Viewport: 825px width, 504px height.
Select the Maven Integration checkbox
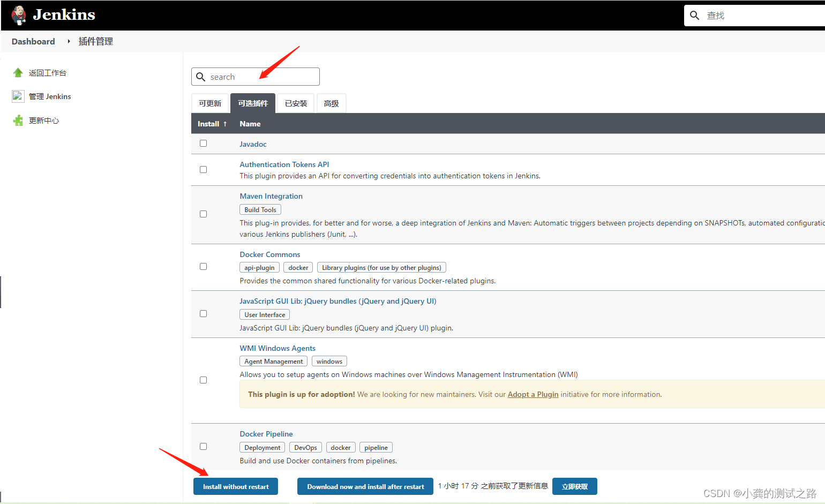(203, 214)
